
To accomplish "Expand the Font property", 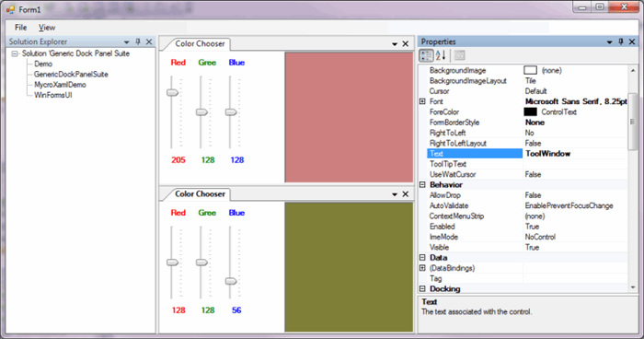I will pyautogui.click(x=422, y=101).
